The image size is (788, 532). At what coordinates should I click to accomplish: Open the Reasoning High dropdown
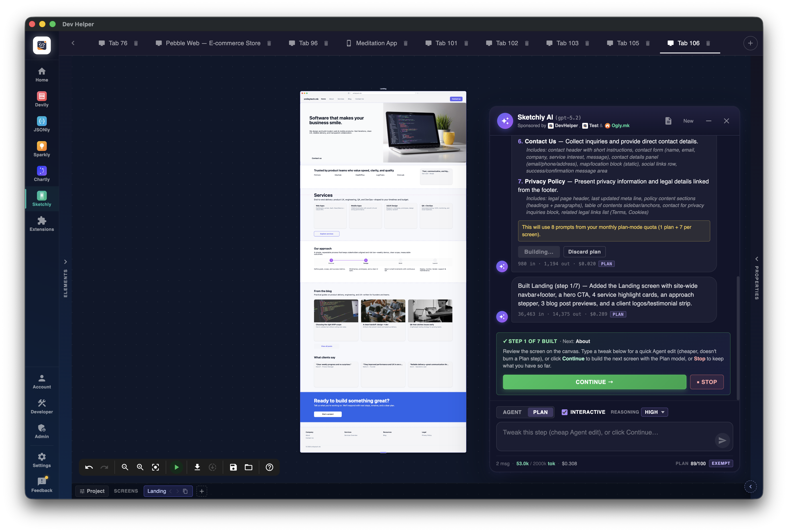tap(654, 412)
